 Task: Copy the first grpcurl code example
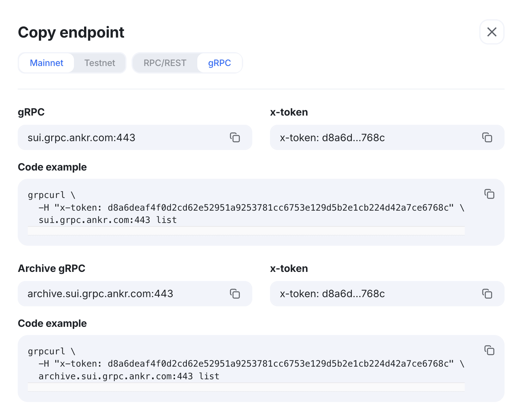tap(489, 194)
